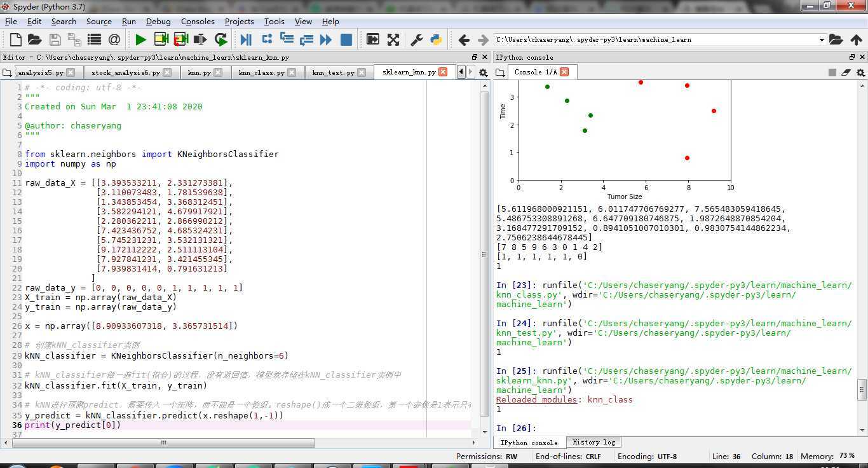Click the Save file toolbar icon
The height and width of the screenshot is (468, 868).
click(55, 39)
